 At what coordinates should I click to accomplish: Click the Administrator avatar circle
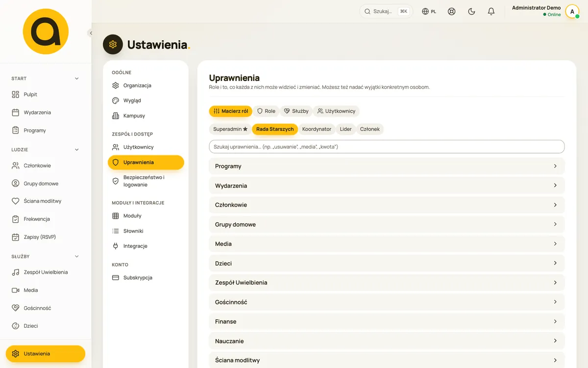coord(572,11)
